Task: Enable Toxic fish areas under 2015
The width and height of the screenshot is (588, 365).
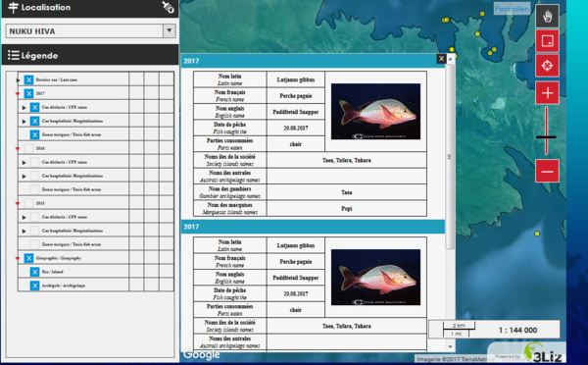Action: click(35, 244)
